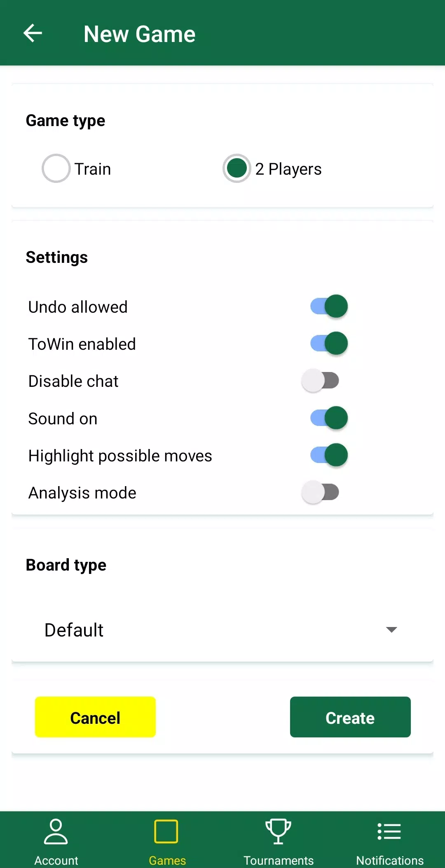The image size is (445, 868).
Task: Open the Board type dropdown arrow
Action: pos(391,629)
